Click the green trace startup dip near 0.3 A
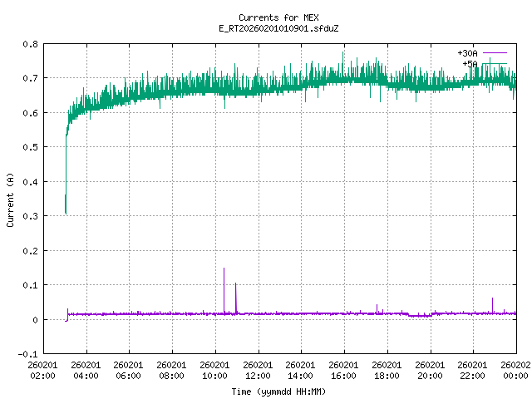The image size is (532, 399). tap(66, 208)
